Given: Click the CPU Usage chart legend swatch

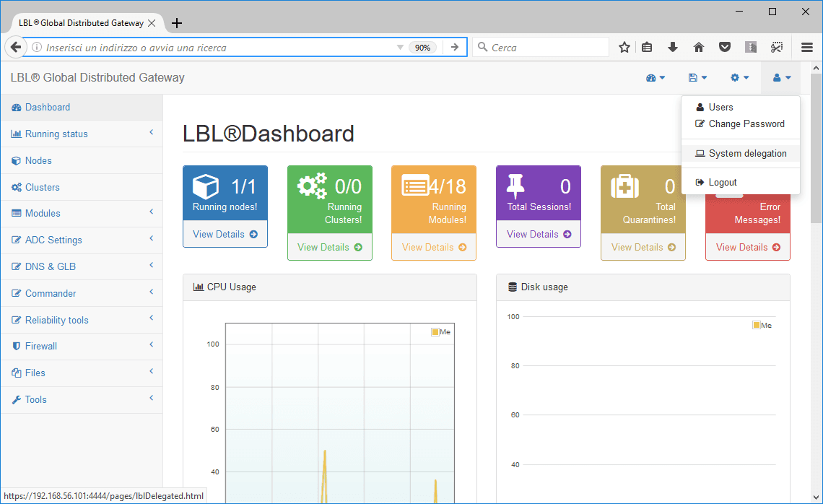Looking at the screenshot, I should coord(435,332).
